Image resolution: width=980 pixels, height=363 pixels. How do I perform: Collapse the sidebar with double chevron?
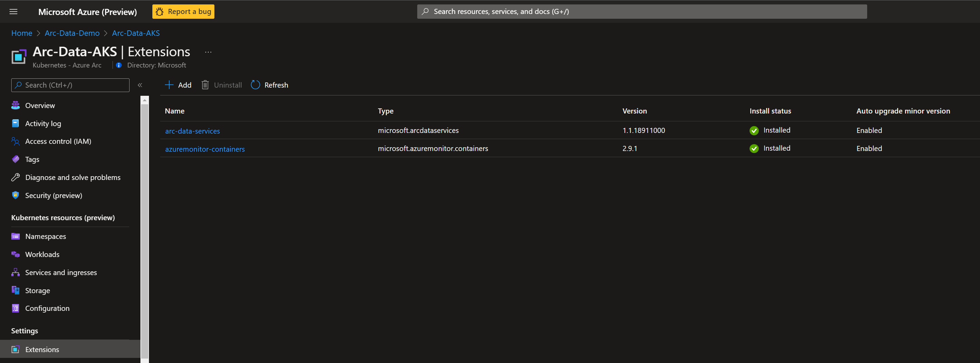click(140, 85)
